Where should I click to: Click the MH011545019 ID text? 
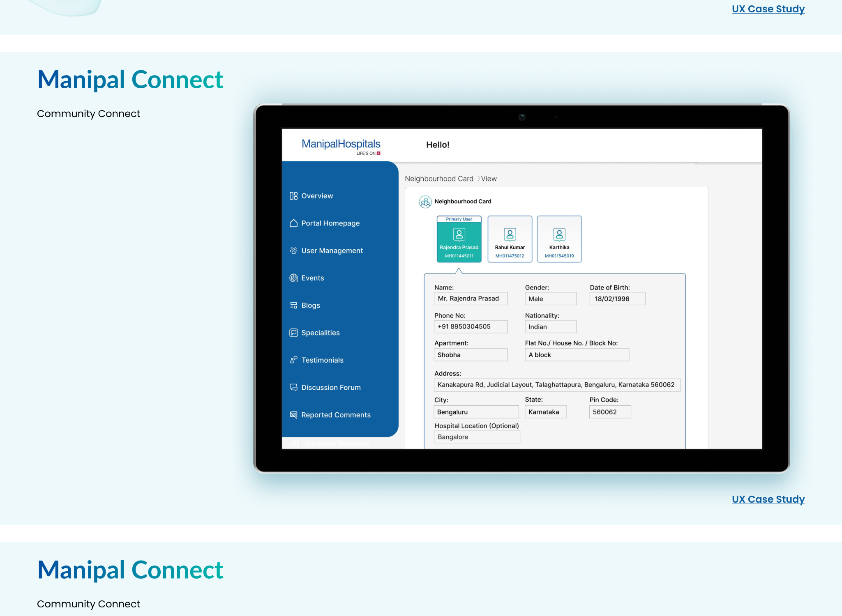coord(559,256)
